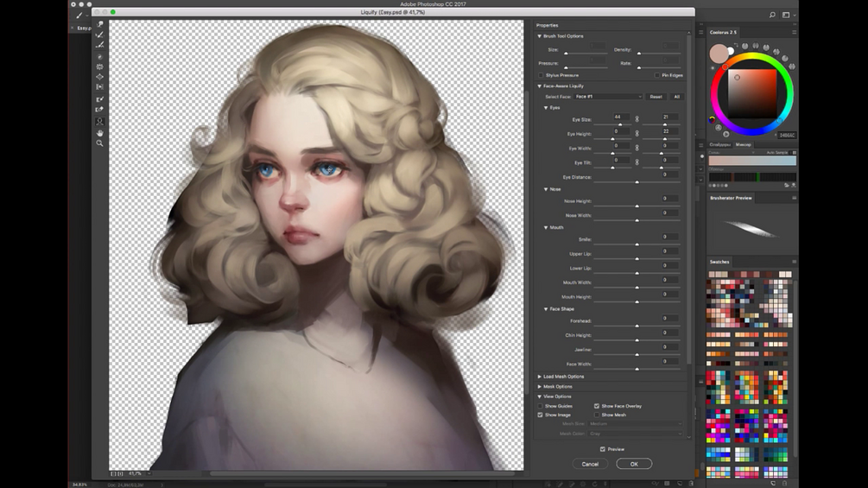
Task: Click the Reset button for face
Action: click(656, 96)
